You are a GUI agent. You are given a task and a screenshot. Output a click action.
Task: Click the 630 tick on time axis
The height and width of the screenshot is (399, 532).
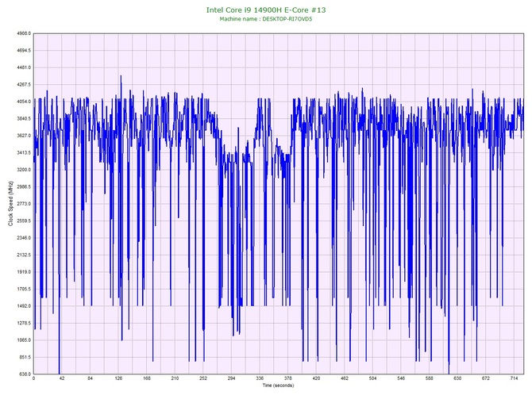click(x=457, y=378)
